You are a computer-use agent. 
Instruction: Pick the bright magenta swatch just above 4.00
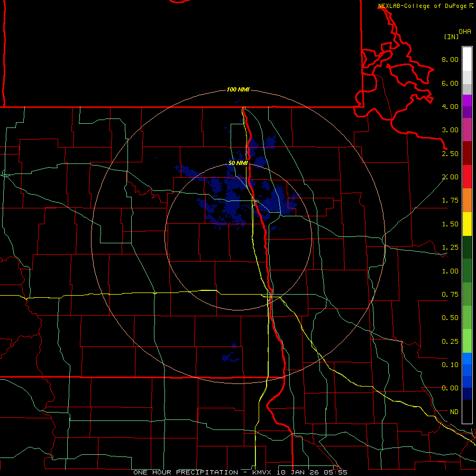pos(467,100)
